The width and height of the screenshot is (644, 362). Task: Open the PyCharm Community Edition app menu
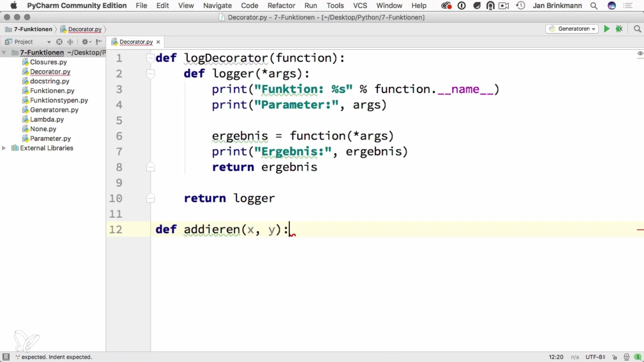(77, 6)
